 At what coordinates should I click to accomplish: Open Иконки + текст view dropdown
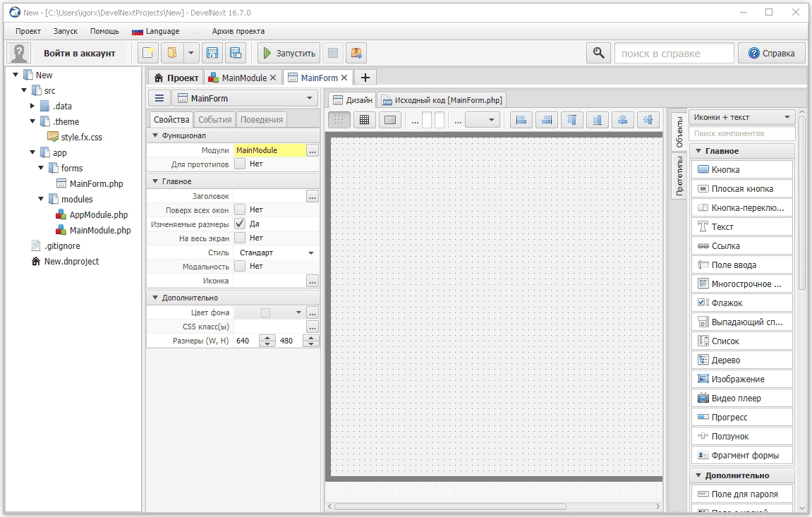point(741,117)
